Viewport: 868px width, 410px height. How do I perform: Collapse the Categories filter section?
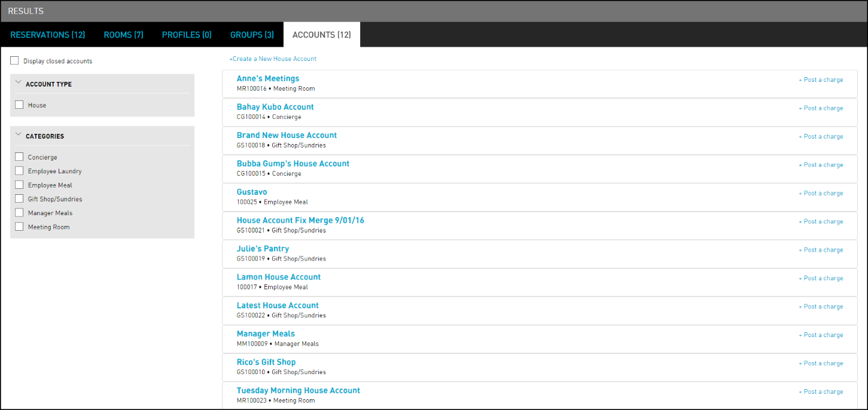pos(18,136)
